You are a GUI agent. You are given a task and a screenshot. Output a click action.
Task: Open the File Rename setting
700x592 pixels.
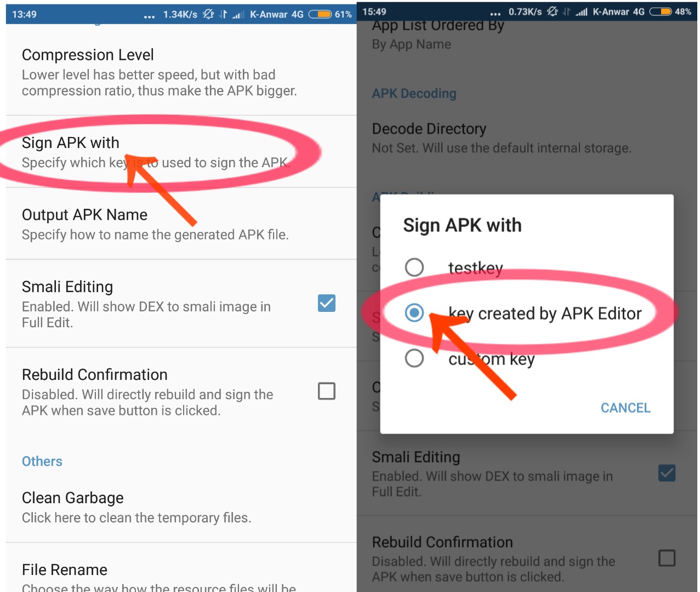click(181, 568)
